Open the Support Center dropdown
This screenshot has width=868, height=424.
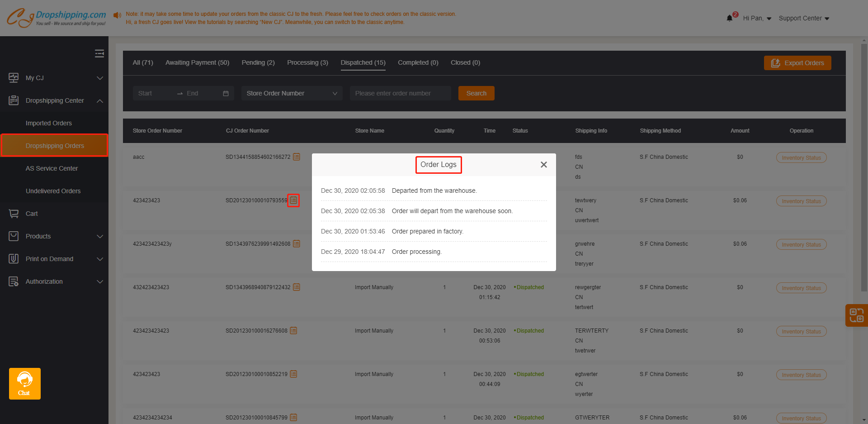[x=803, y=18]
